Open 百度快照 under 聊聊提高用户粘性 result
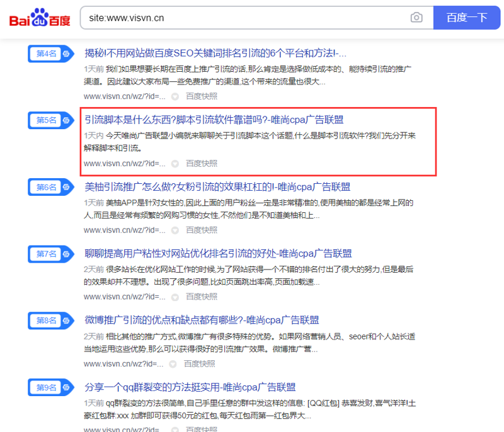The width and height of the screenshot is (504, 432). click(201, 297)
